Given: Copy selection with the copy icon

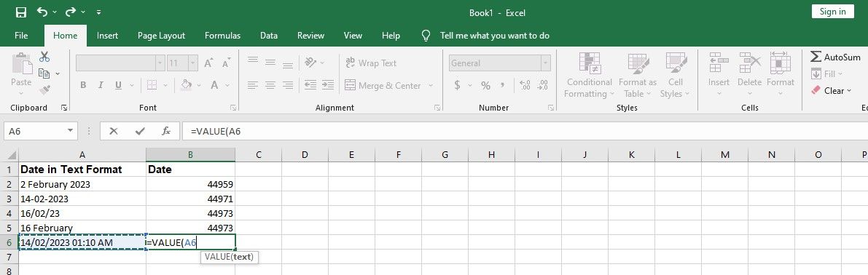Looking at the screenshot, I should coord(44,73).
